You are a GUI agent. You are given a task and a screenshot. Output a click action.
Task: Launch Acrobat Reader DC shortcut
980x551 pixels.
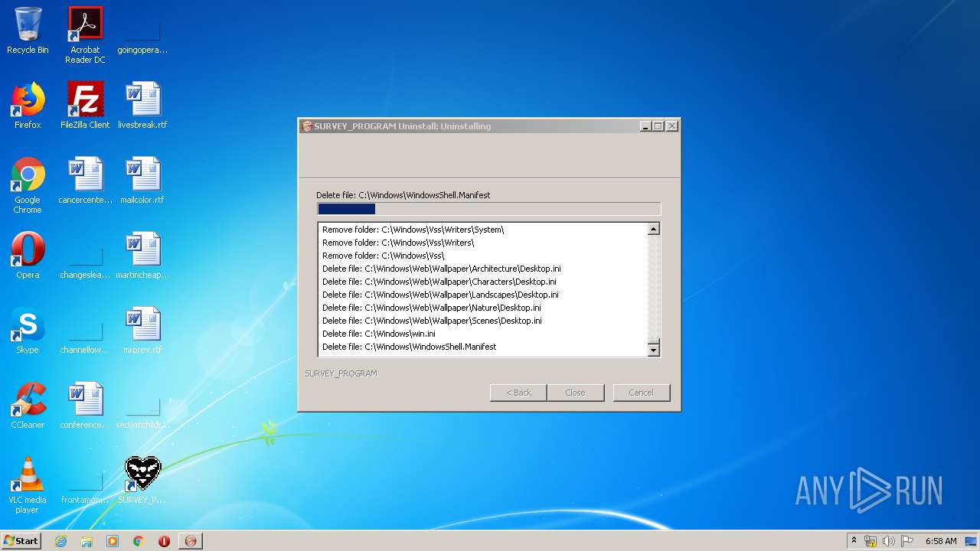85,34
